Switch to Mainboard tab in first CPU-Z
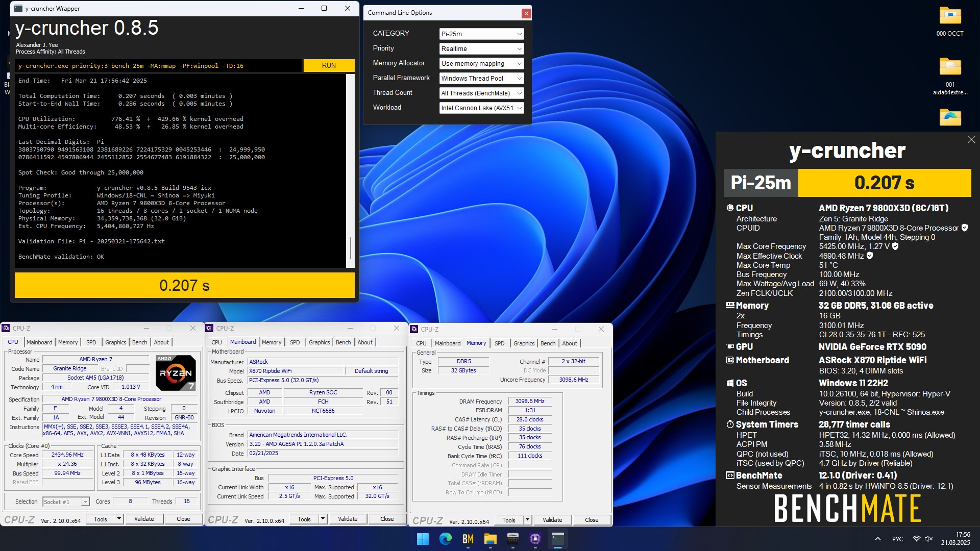 (39, 342)
